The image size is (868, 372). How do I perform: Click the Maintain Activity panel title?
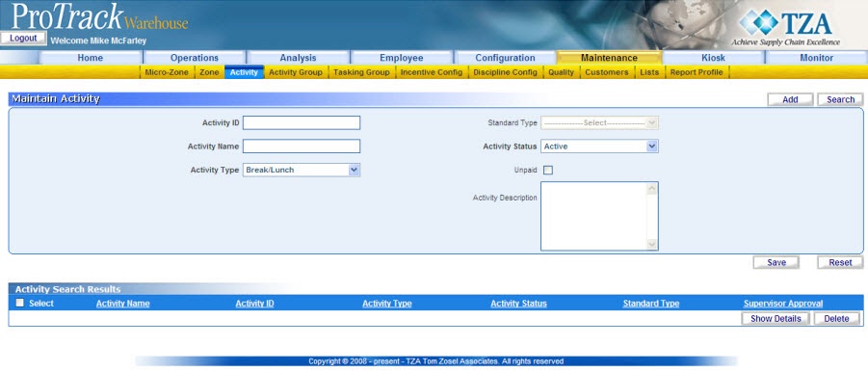(x=56, y=99)
